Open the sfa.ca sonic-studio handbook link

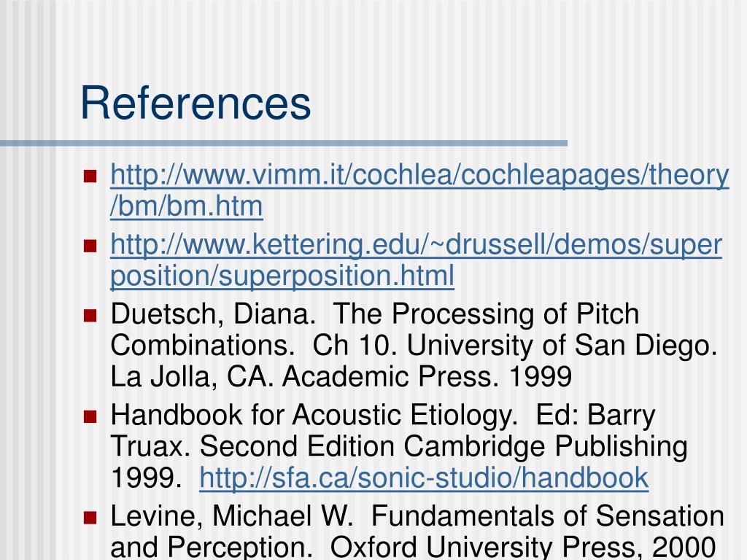[x=424, y=478]
